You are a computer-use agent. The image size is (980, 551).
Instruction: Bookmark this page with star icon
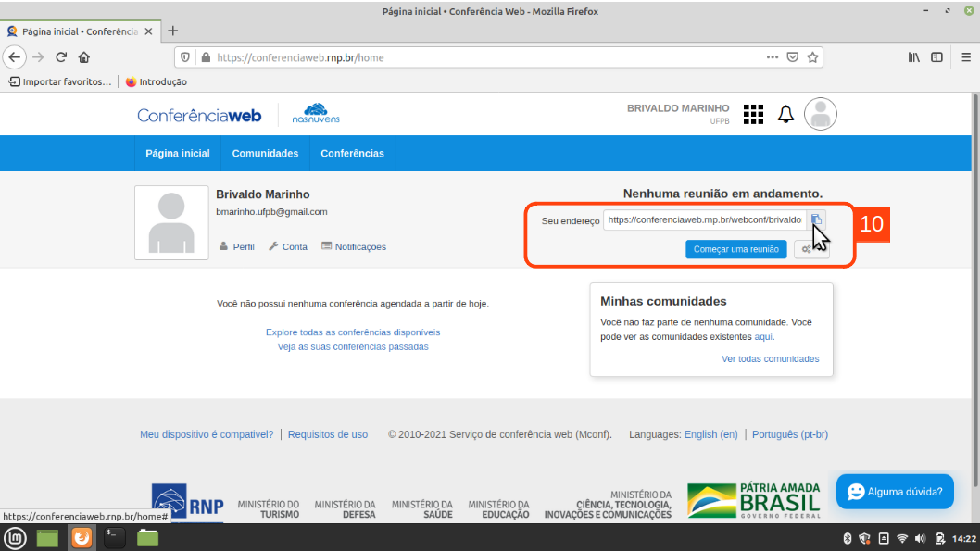pos(812,57)
